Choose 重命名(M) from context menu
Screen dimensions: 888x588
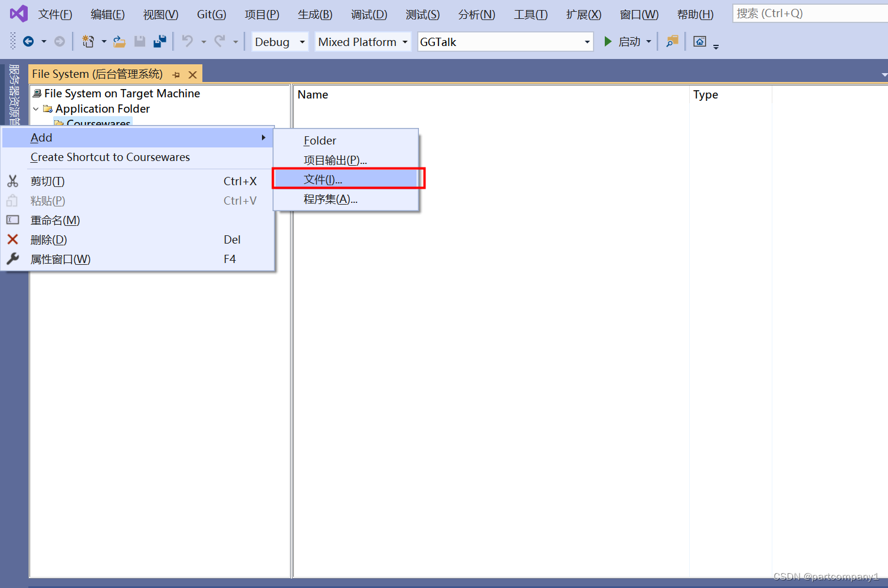pos(137,220)
